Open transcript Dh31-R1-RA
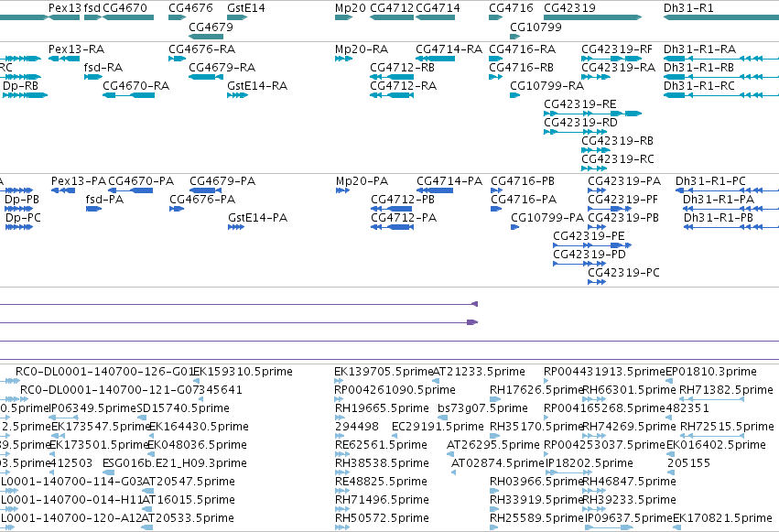The image size is (779, 532). click(721, 59)
